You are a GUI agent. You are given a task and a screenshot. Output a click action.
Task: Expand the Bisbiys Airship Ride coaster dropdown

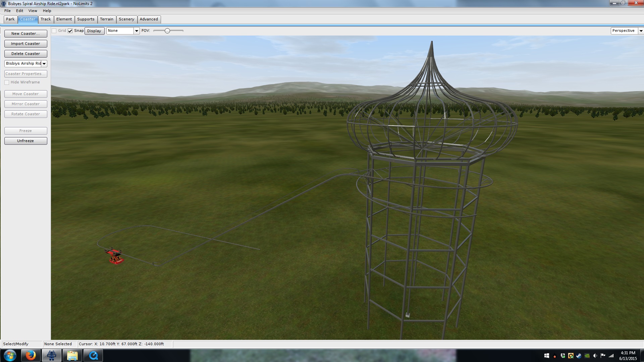[44, 64]
